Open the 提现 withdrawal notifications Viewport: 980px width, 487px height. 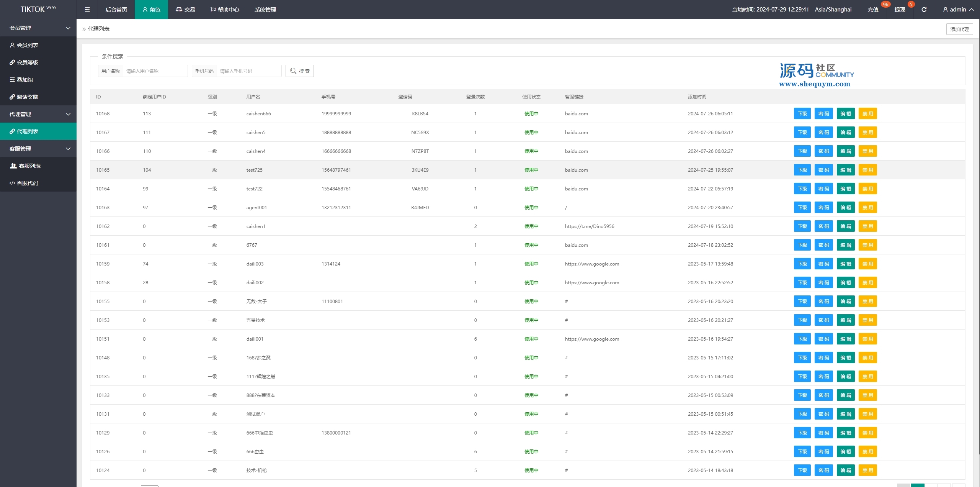[900, 10]
